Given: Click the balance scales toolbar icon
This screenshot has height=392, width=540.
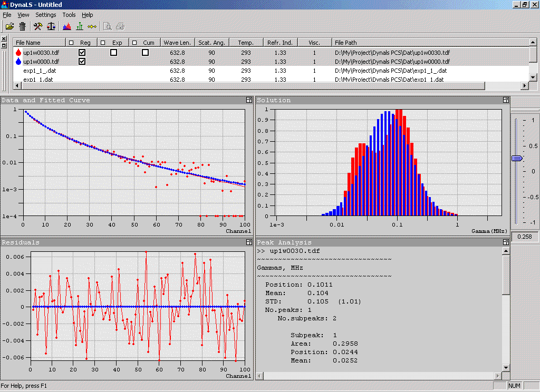Looking at the screenshot, I should click(52, 26).
